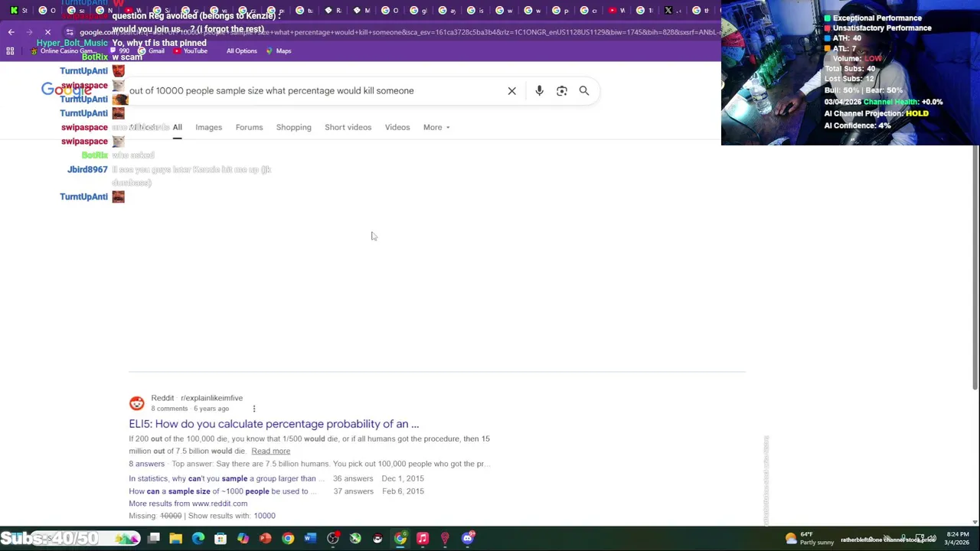Open clock and date in system tray

pos(957,539)
